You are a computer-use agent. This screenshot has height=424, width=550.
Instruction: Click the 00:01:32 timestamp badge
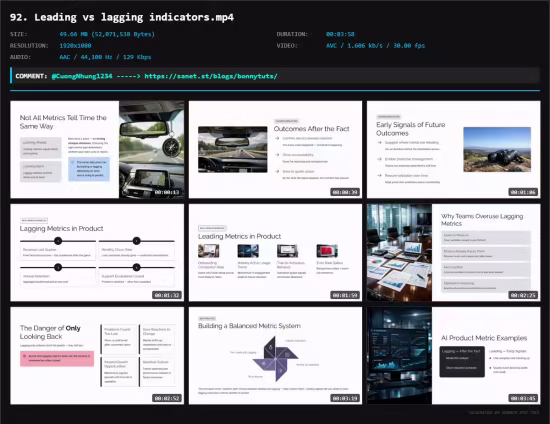click(167, 295)
